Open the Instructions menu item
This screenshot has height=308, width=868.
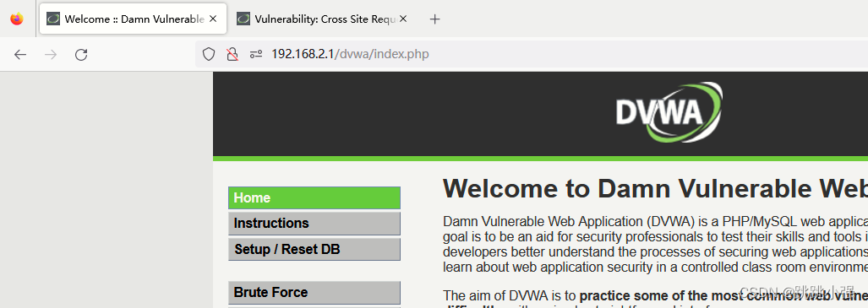314,224
